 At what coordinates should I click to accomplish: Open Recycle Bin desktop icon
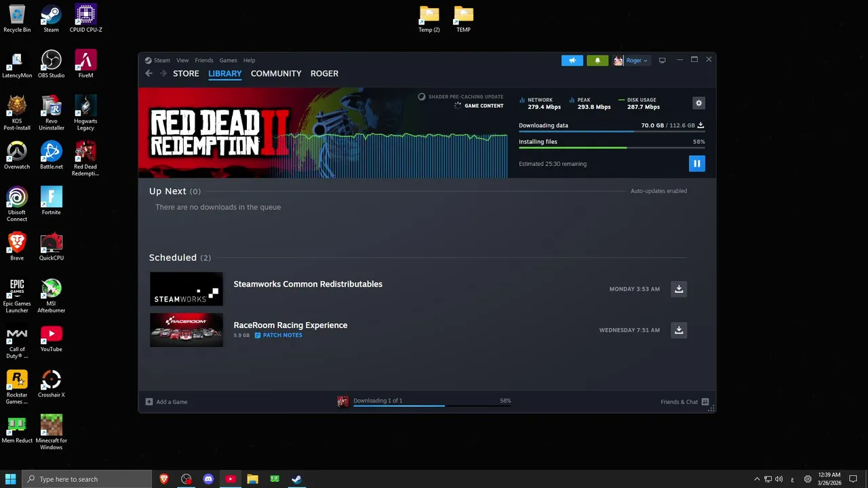(x=17, y=19)
